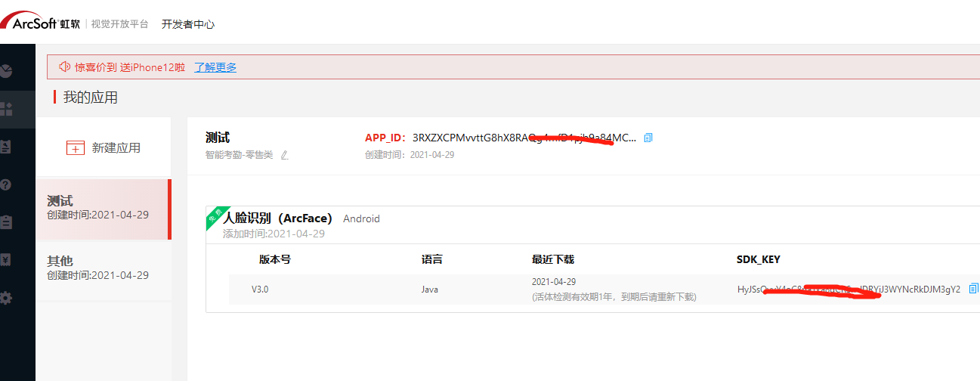Click the 2021-04-29 recent download date
The image size is (980, 381).
(554, 281)
